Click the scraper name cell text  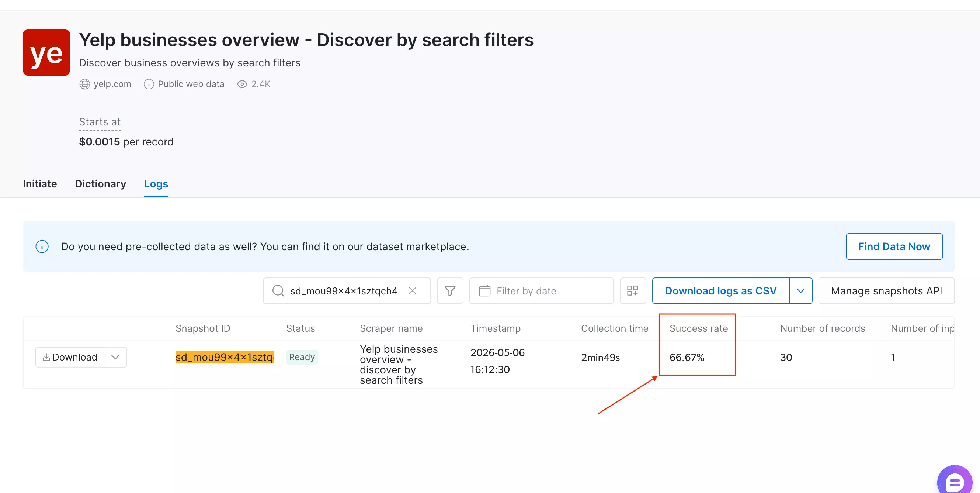pyautogui.click(x=399, y=364)
